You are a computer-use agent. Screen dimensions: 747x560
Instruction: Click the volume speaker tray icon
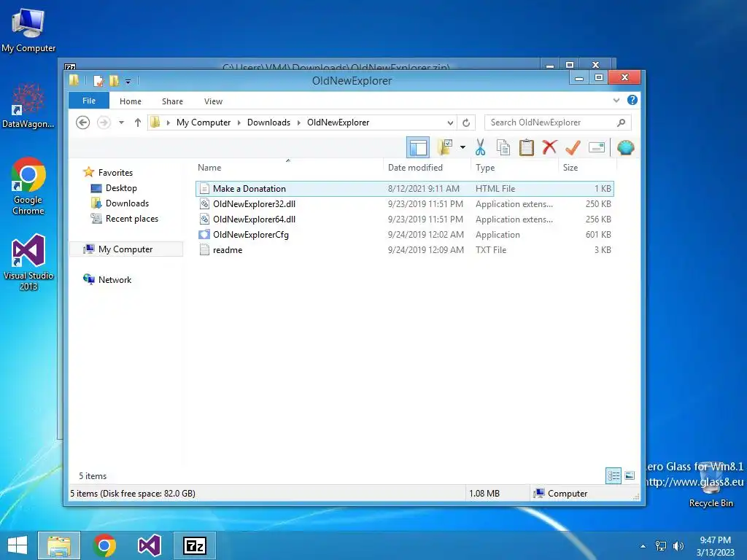click(x=678, y=546)
